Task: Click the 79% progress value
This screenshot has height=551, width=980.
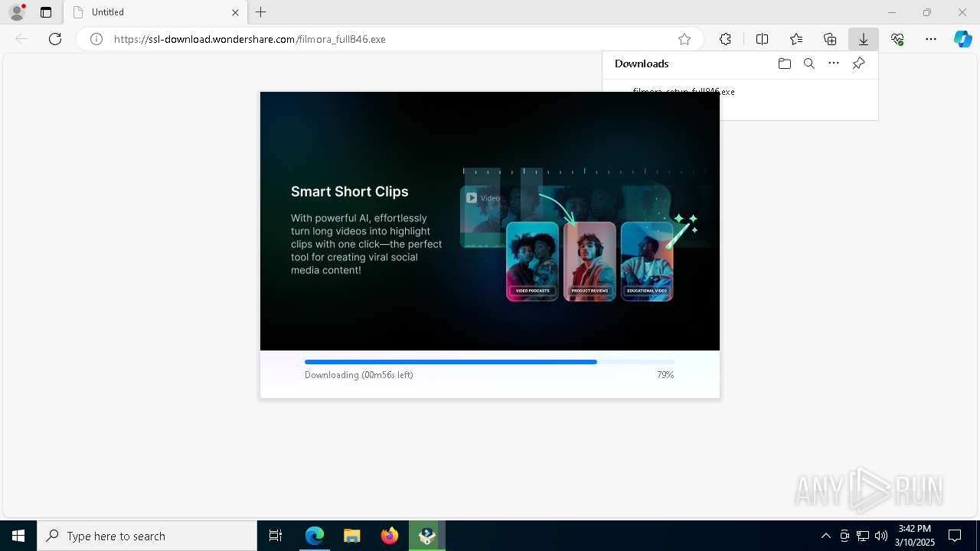Action: click(665, 375)
